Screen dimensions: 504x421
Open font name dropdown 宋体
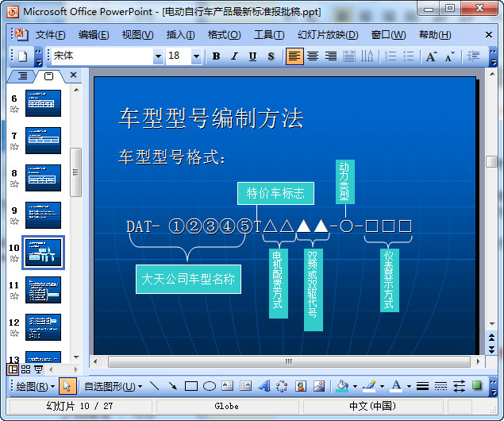tap(158, 56)
